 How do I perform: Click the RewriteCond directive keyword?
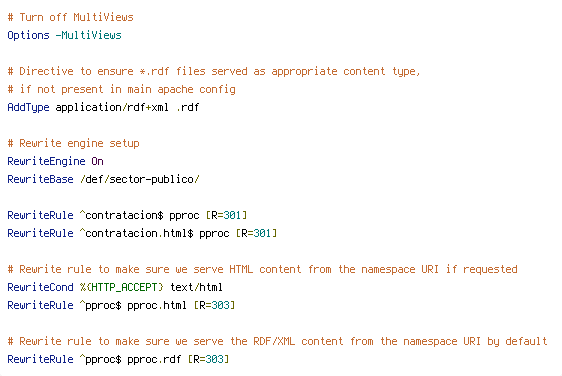coord(40,287)
